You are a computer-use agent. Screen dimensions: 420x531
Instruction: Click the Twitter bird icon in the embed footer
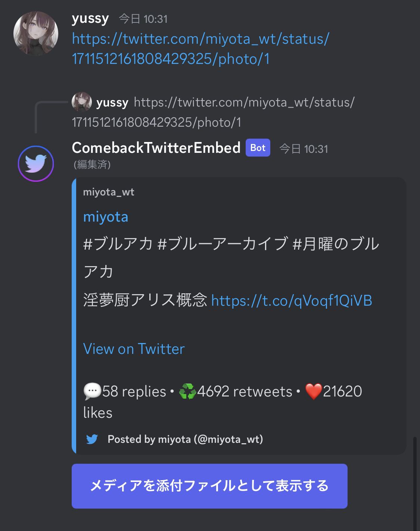(92, 439)
